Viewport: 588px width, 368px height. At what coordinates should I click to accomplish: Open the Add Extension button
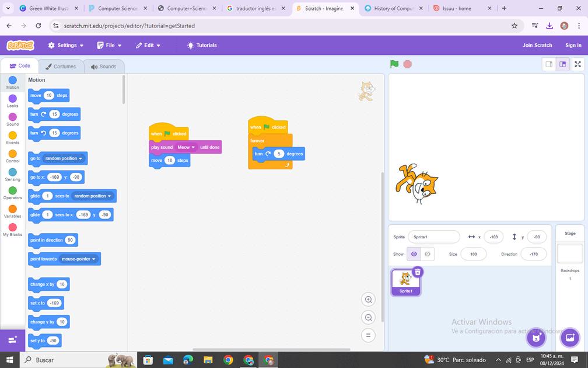pos(12,340)
